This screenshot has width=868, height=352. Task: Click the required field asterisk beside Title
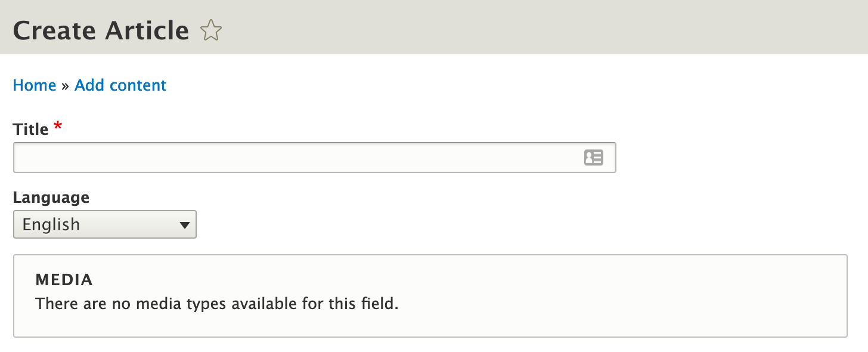coord(57,126)
